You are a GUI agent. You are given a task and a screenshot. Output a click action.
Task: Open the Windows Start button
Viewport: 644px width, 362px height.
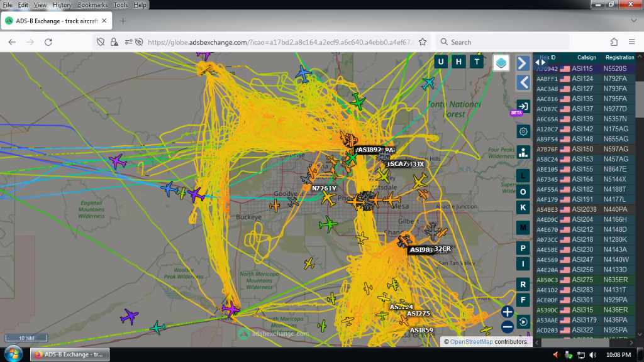[x=13, y=354]
